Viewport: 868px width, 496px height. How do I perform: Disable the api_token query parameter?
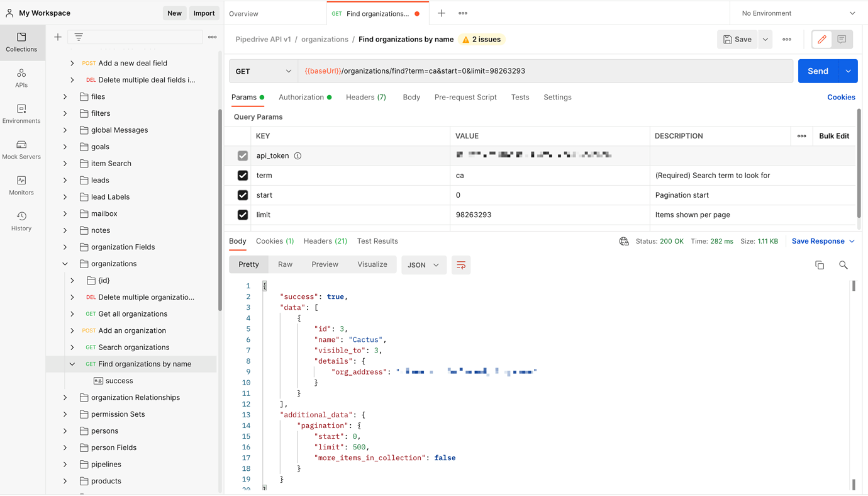coord(243,155)
